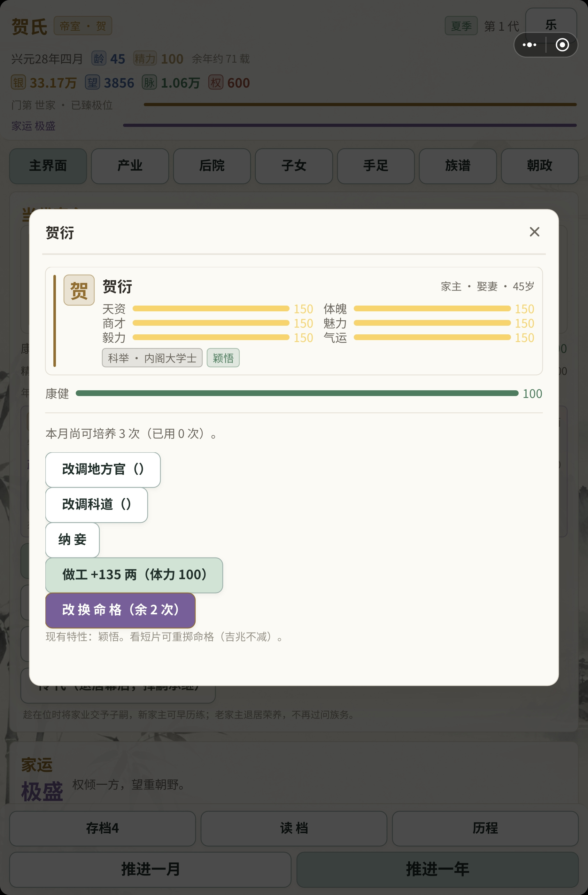Tap the mini-program circle close icon
The width and height of the screenshot is (588, 895).
click(562, 45)
